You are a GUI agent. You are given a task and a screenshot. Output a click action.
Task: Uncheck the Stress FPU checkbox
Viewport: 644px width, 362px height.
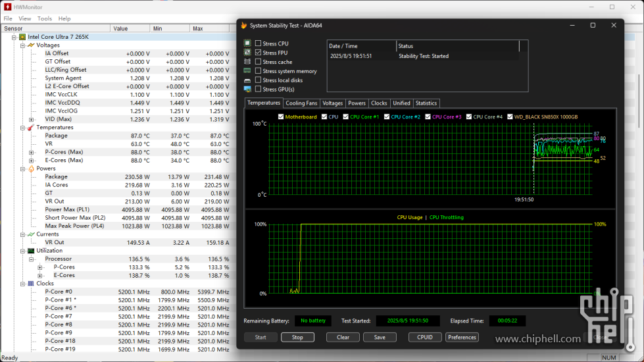tap(258, 53)
